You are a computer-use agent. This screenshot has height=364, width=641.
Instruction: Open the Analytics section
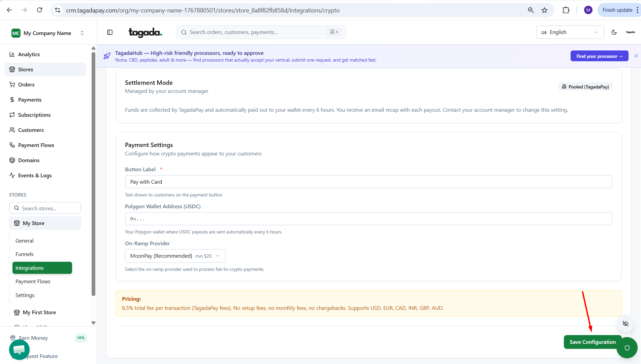tap(29, 54)
